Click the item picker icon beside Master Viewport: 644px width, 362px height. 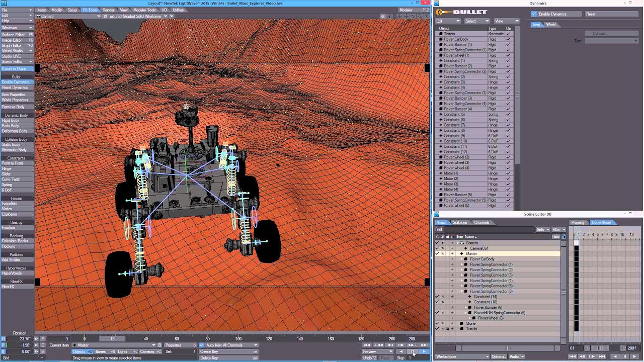point(159,345)
